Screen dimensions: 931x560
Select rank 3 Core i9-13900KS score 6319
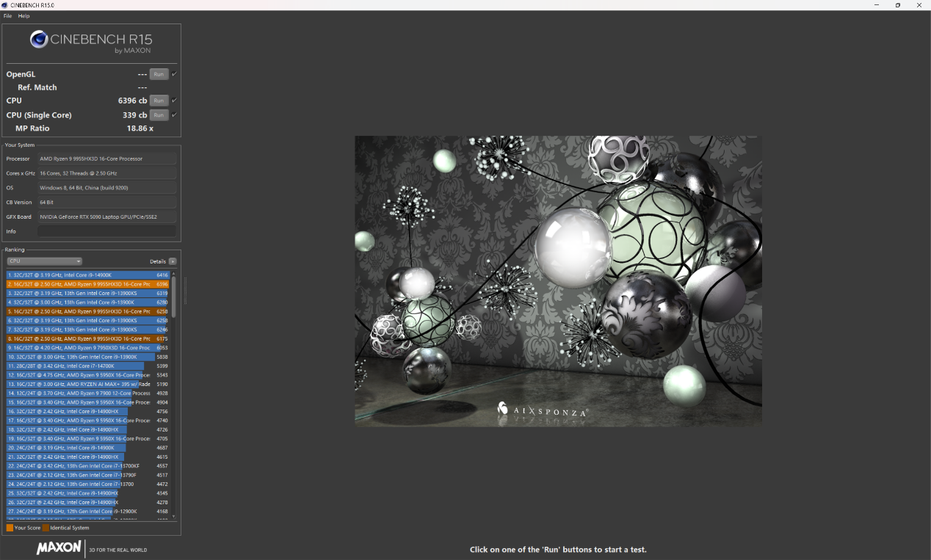pos(88,293)
